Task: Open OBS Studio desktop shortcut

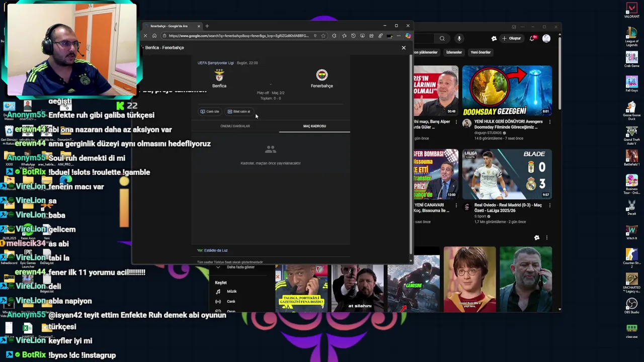Action: tap(631, 306)
